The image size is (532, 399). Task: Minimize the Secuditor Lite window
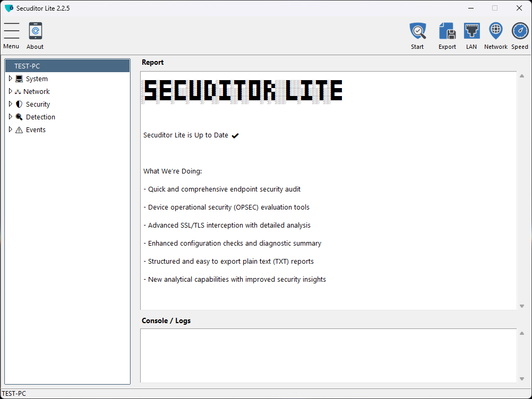pyautogui.click(x=471, y=8)
